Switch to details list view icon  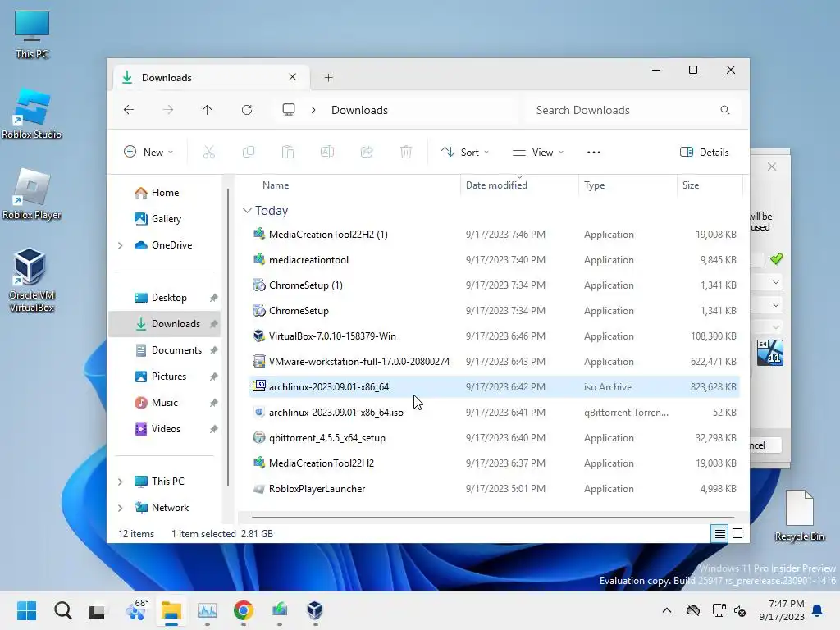[x=719, y=533]
